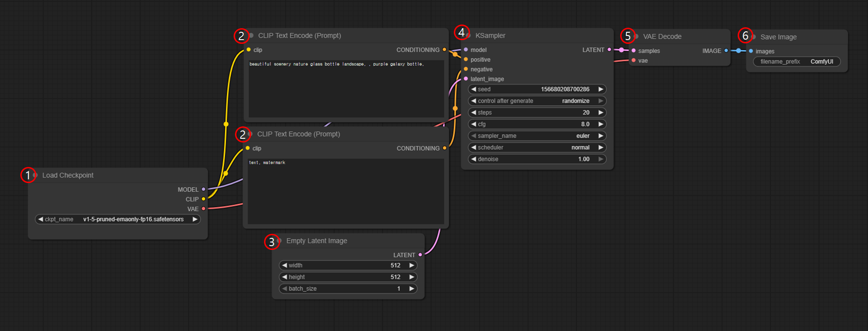
Task: Select next checkpoint with ckpt_name right arrow
Action: point(195,219)
